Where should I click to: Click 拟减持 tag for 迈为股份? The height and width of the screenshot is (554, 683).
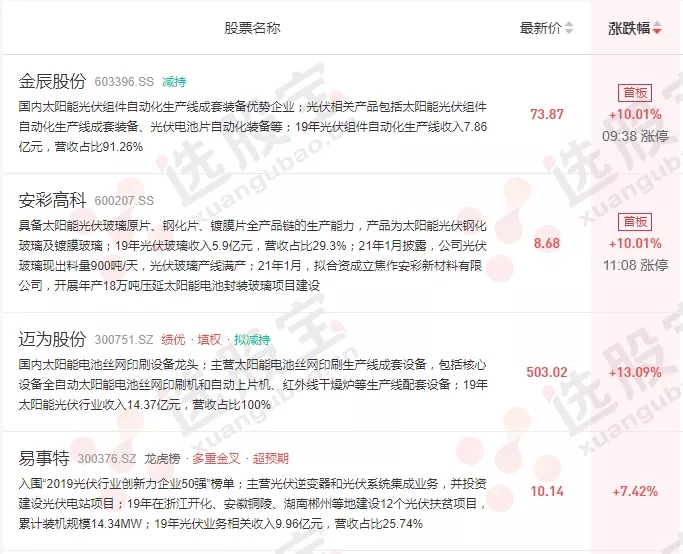(x=252, y=339)
